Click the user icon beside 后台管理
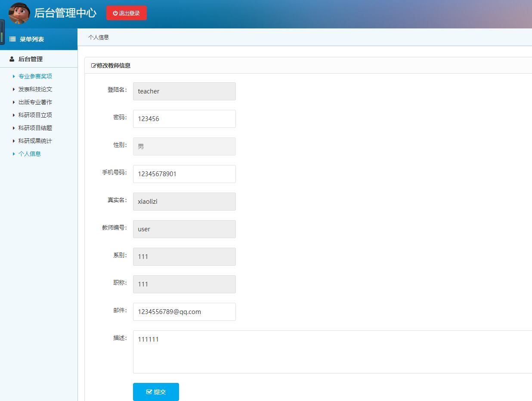Viewport: 532px width, 401px height. [x=12, y=59]
